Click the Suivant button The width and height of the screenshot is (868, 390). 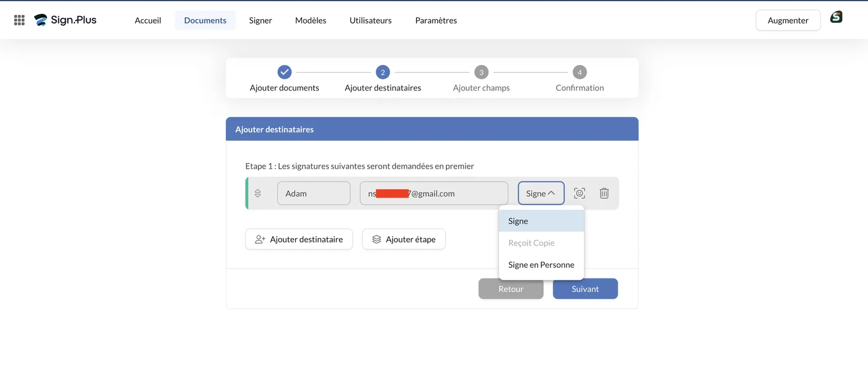[x=585, y=289]
